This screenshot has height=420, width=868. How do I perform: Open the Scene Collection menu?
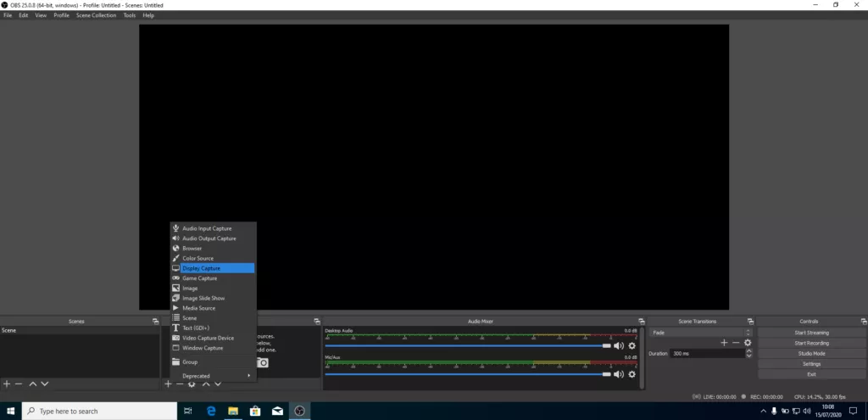(96, 15)
